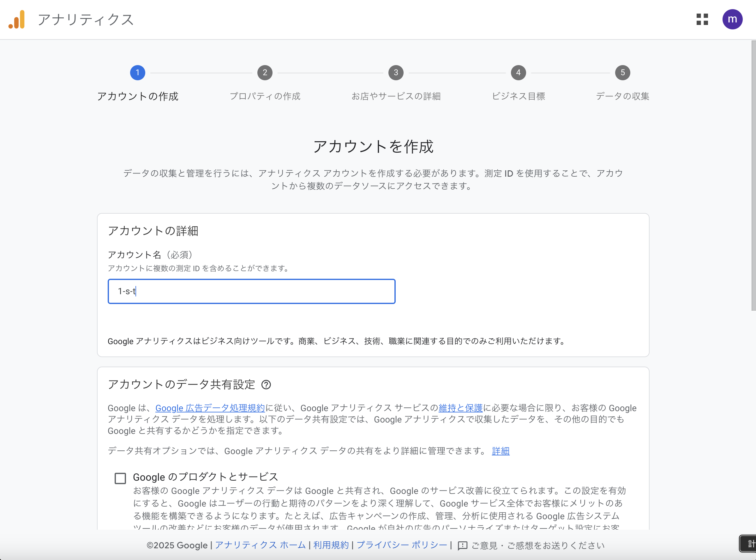
Task: Click the アカウントの詳細 section heading
Action: (153, 231)
